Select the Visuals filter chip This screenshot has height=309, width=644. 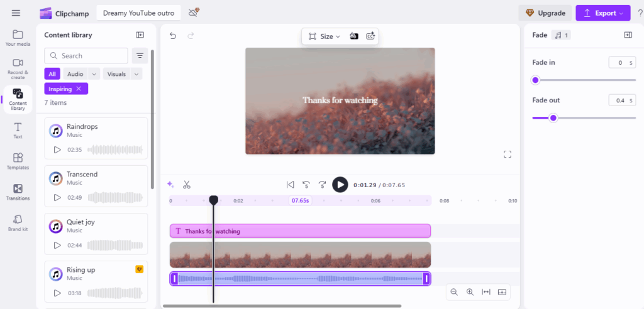click(116, 74)
